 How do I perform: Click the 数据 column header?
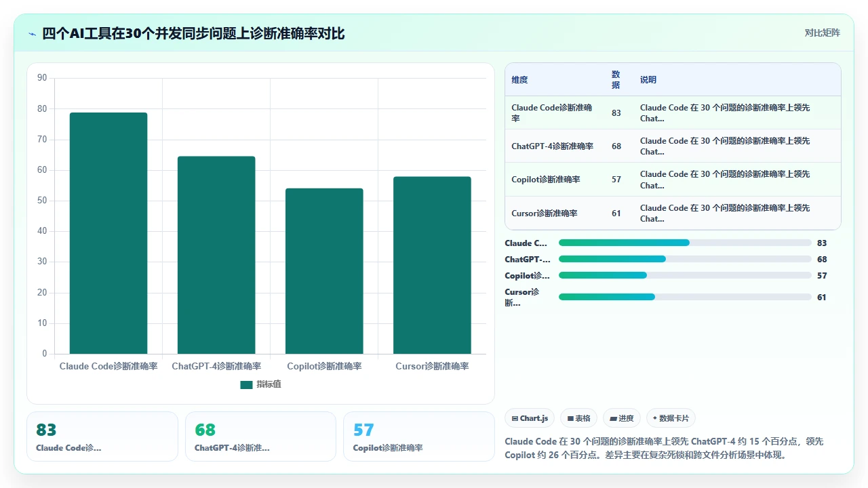point(616,80)
